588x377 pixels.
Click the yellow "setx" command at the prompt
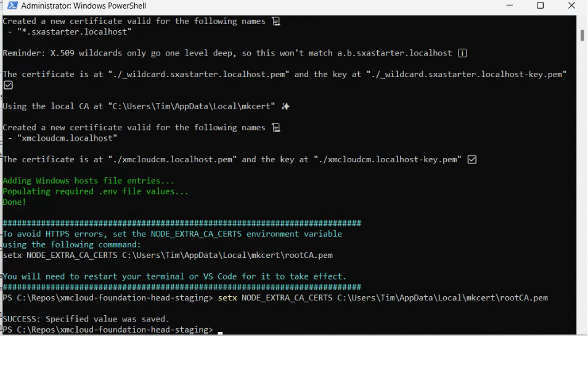click(x=227, y=298)
